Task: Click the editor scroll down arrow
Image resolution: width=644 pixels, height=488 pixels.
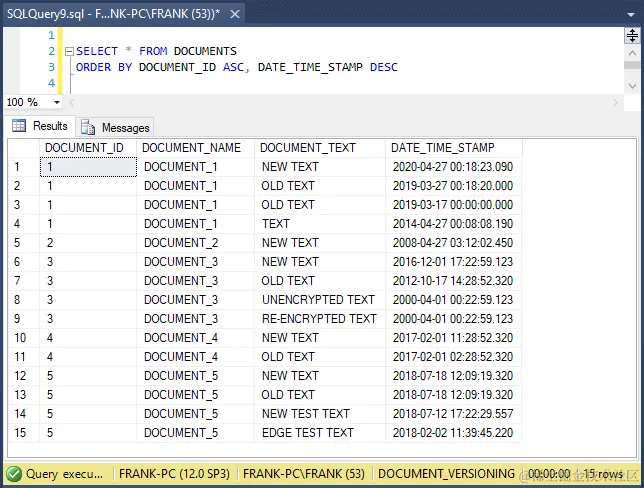Action: [x=632, y=86]
